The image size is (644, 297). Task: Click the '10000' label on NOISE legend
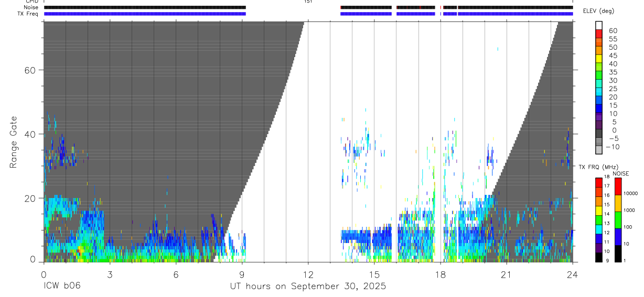pos(631,193)
